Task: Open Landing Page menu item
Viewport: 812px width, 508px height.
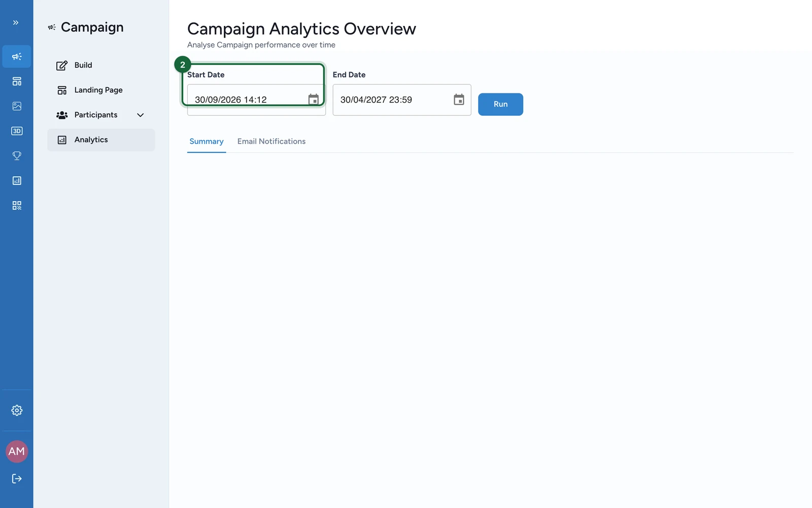Action: coord(101,90)
